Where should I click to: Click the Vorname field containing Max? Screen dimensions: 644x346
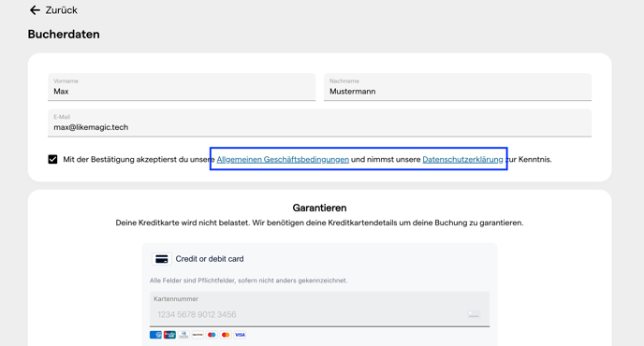(182, 87)
